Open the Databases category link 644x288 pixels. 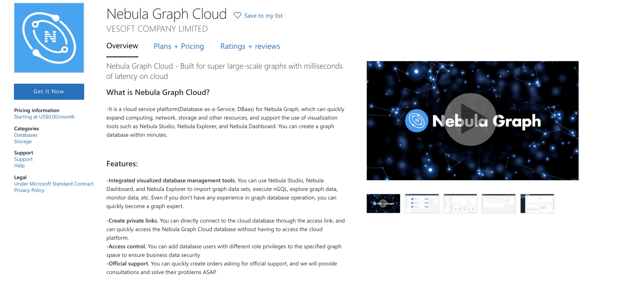tap(25, 135)
